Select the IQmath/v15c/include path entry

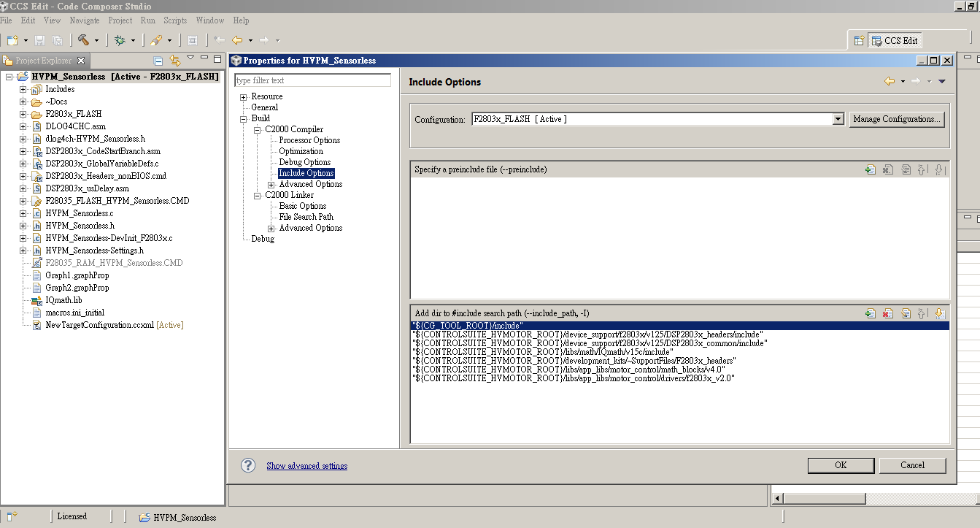[542, 352]
